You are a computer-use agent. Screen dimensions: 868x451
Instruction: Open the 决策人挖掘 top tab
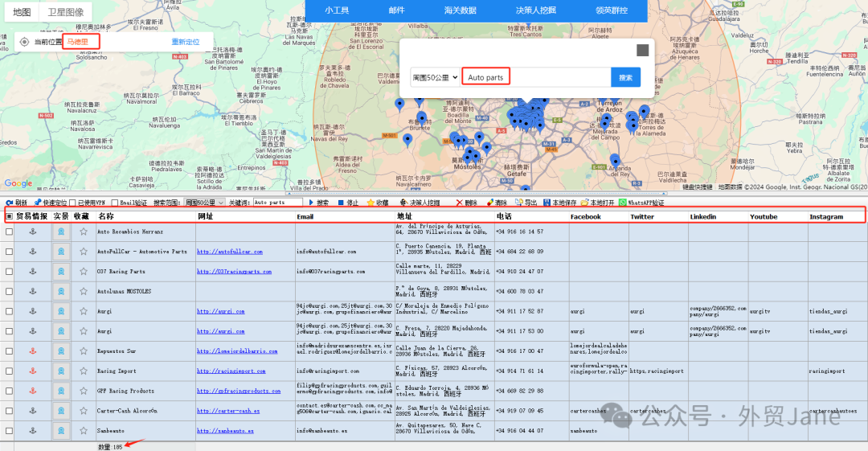click(x=536, y=10)
